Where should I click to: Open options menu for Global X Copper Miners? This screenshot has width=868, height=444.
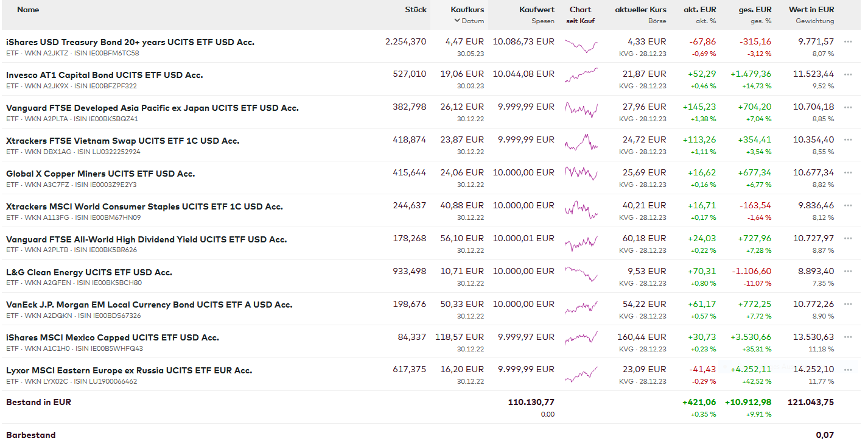tap(848, 173)
